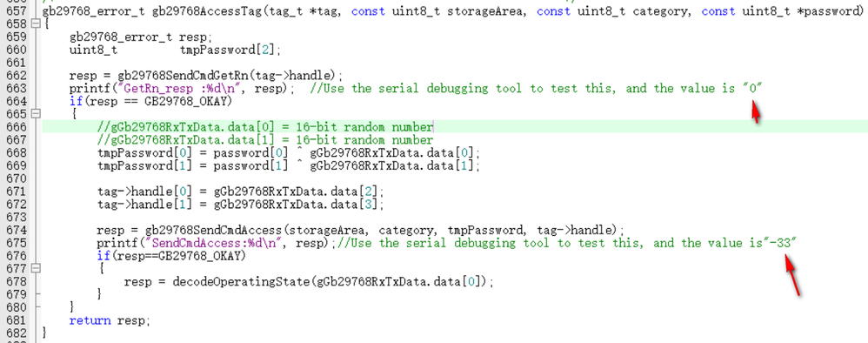The width and height of the screenshot is (868, 343).
Task: Click the comment ending with value "0"
Action: [x=537, y=89]
